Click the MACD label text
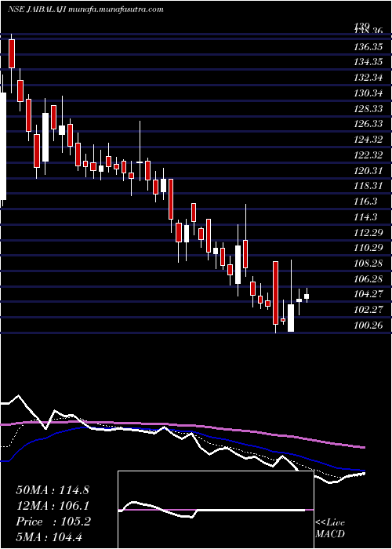Viewport: 392px width, 549px height. pos(329,534)
